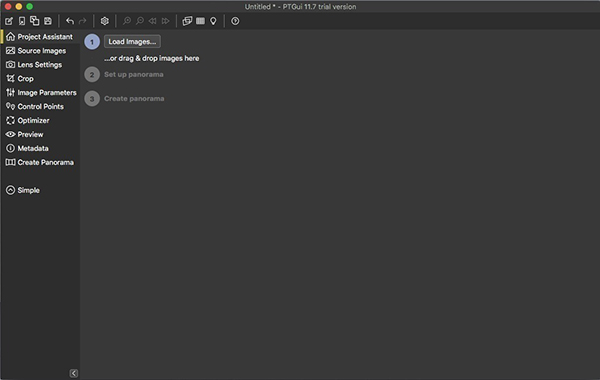
Task: Undo the last action
Action: coord(70,21)
